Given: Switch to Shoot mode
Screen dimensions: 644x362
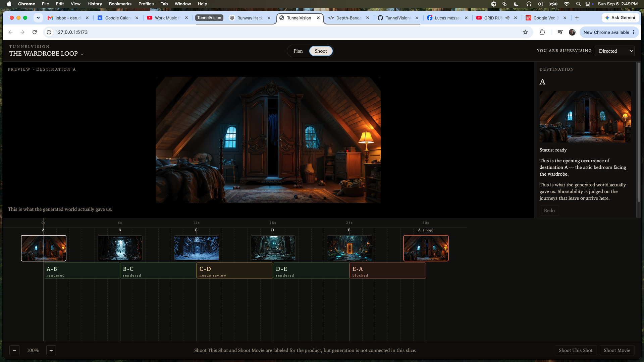Looking at the screenshot, I should [321, 51].
